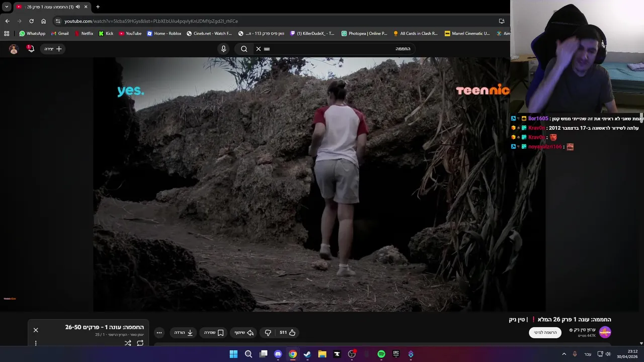
Task: Open the YouTube bookmark
Action: [130, 34]
